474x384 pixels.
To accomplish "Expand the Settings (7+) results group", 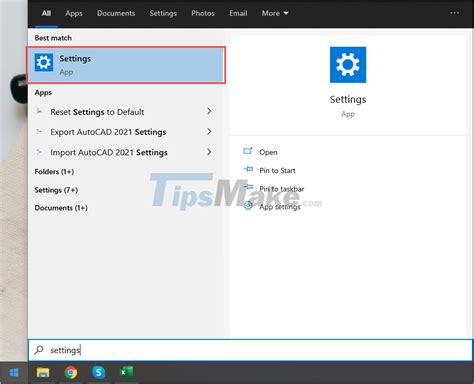I will tap(56, 190).
